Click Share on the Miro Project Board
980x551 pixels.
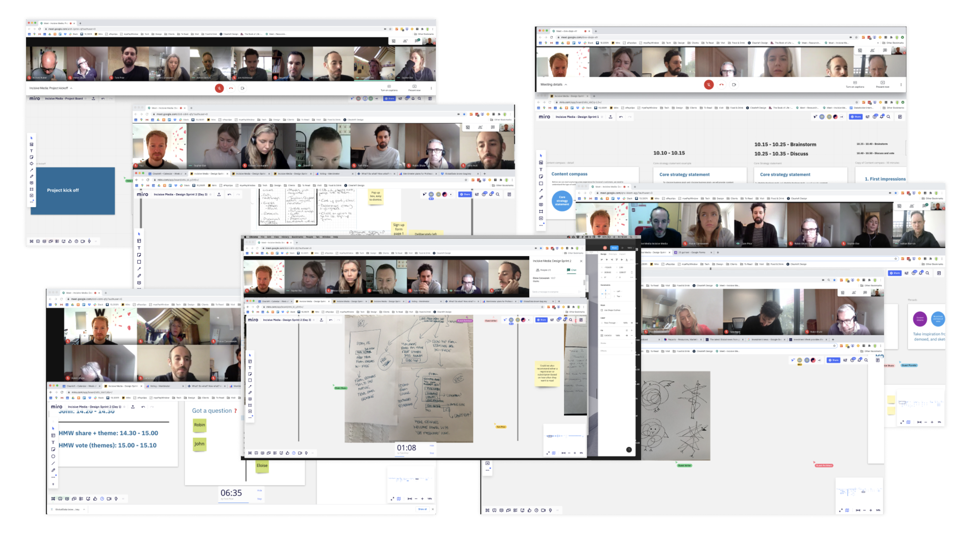click(389, 98)
